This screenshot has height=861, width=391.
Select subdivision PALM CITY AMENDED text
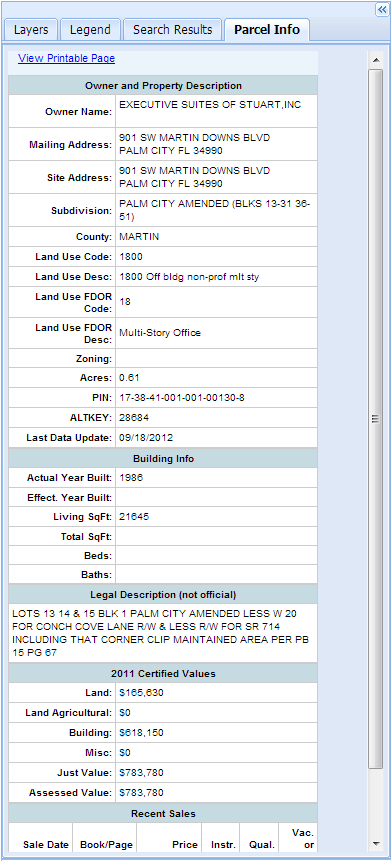215,210
